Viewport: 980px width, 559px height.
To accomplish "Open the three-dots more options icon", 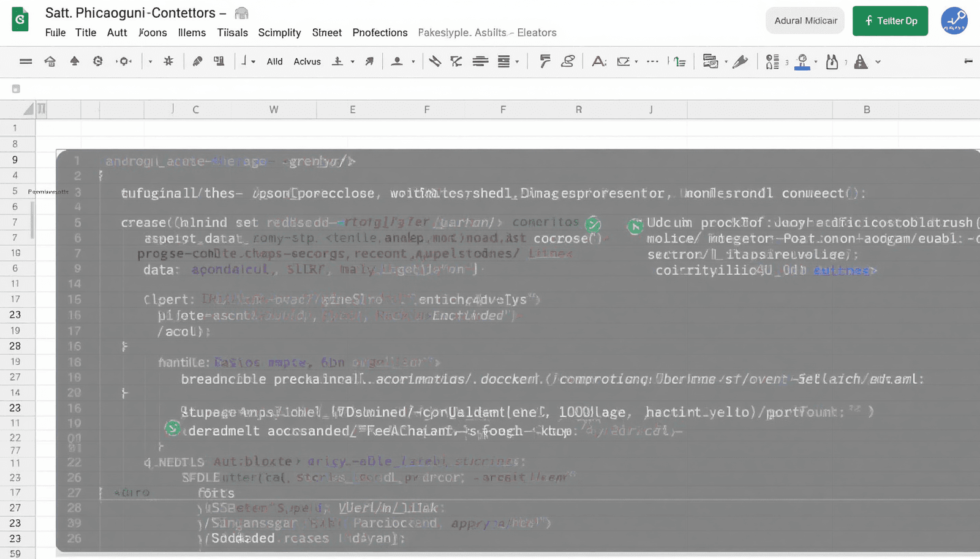I will click(x=652, y=61).
